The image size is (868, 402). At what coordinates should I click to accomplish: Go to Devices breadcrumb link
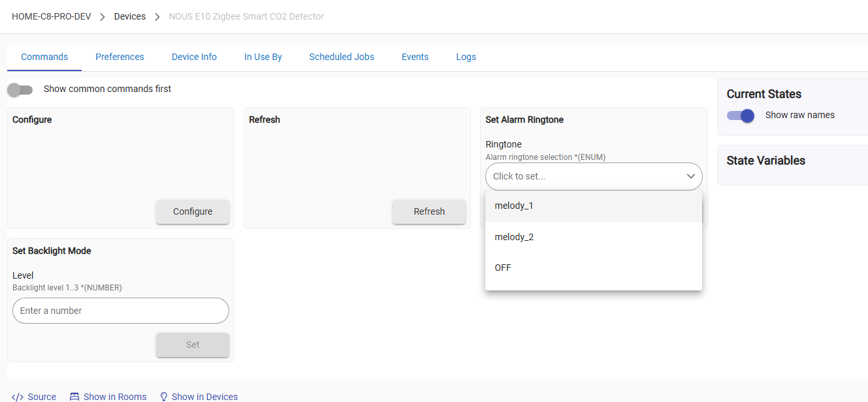130,17
